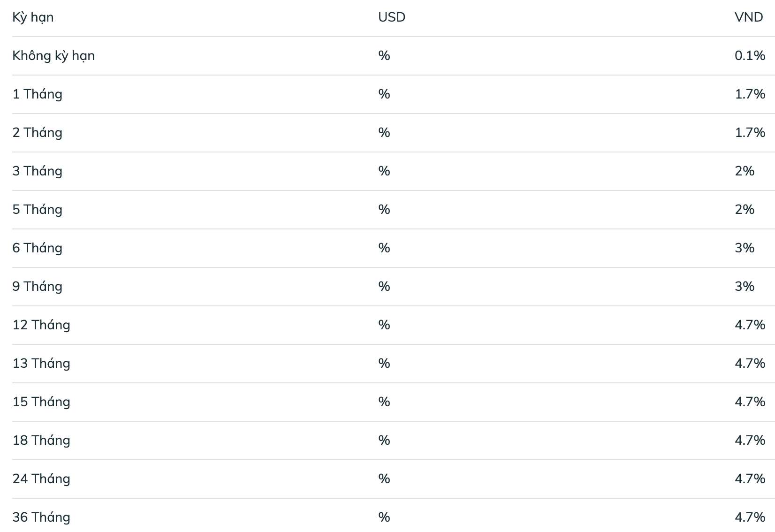Viewport: 775px width, 532px height.
Task: Click the USD column header
Action: 392,17
